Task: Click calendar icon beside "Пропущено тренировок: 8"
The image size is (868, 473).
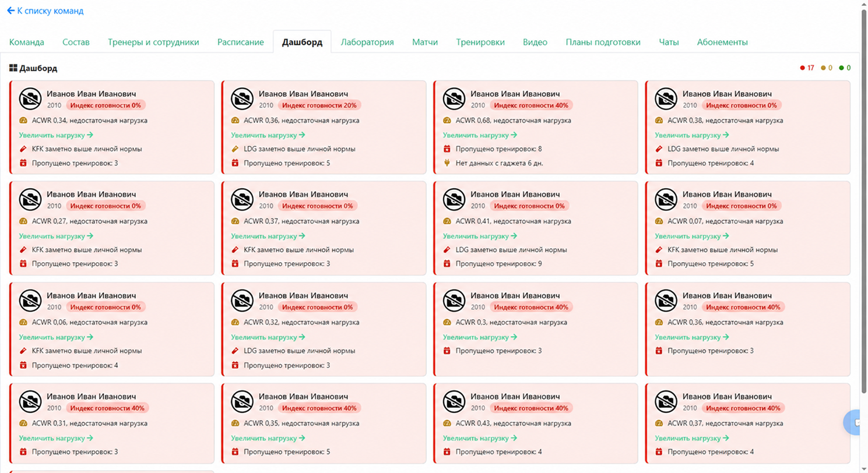Action: click(447, 149)
